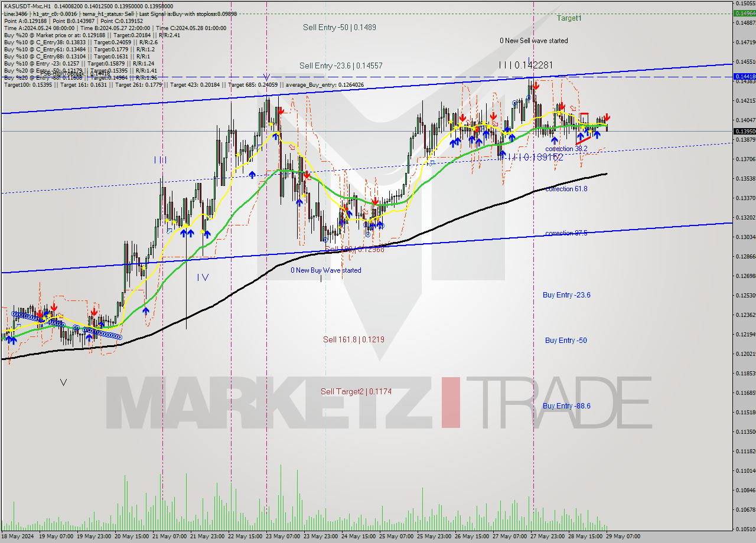Click the 'average_Buy_entry: 0.1264026' text
The height and width of the screenshot is (543, 756).
coord(325,84)
